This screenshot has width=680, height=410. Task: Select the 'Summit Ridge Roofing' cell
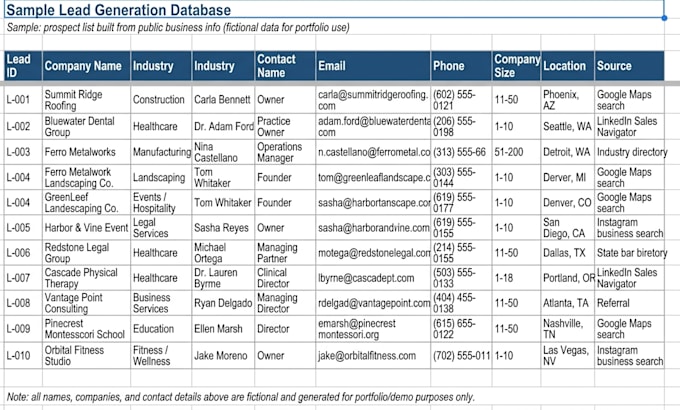86,100
